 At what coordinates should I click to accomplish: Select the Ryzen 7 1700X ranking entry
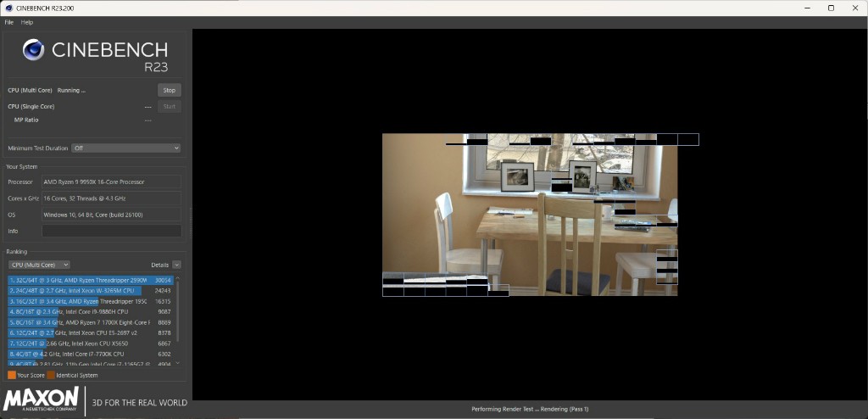pyautogui.click(x=91, y=322)
